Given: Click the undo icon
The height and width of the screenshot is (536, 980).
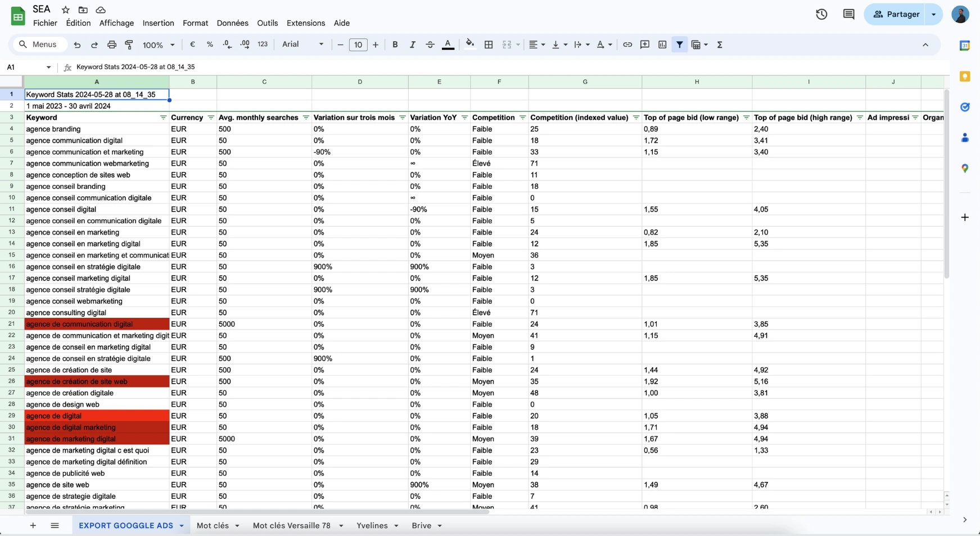Looking at the screenshot, I should 77,45.
